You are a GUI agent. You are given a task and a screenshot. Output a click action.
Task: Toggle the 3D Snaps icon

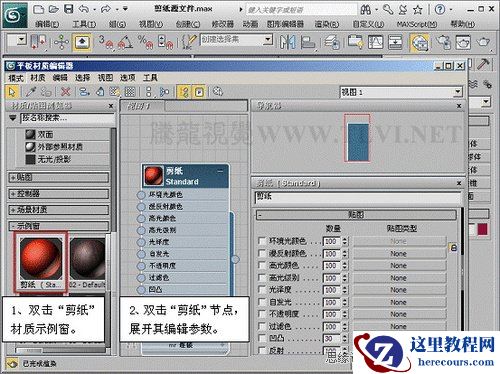[105, 42]
